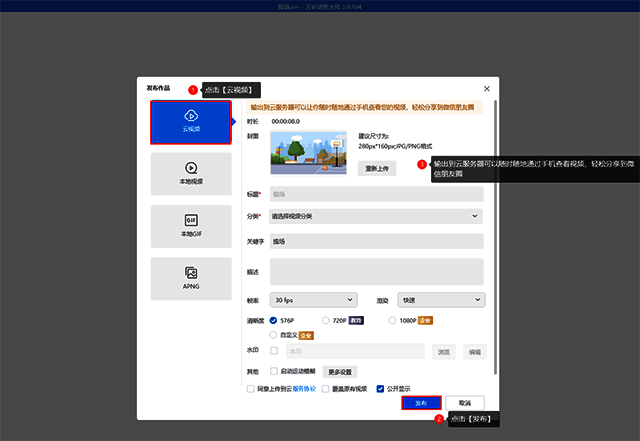Image resolution: width=640 pixels, height=441 pixels.
Task: Check 同意上传到云 agreement checkbox
Action: pos(251,389)
